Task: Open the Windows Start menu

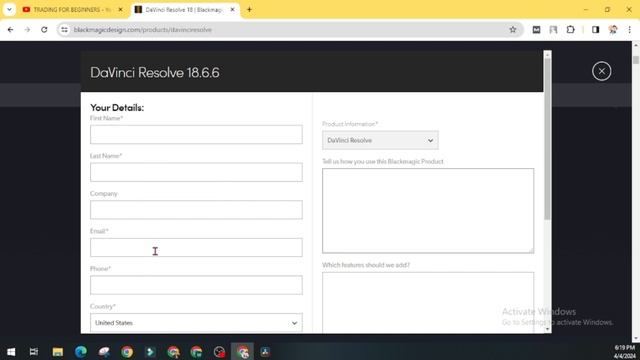Action: (11, 351)
